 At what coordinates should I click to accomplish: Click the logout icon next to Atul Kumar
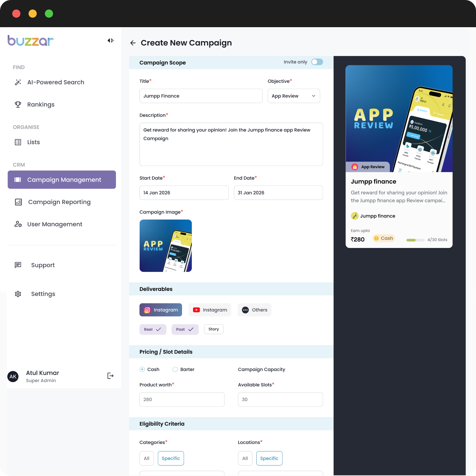pos(110,376)
